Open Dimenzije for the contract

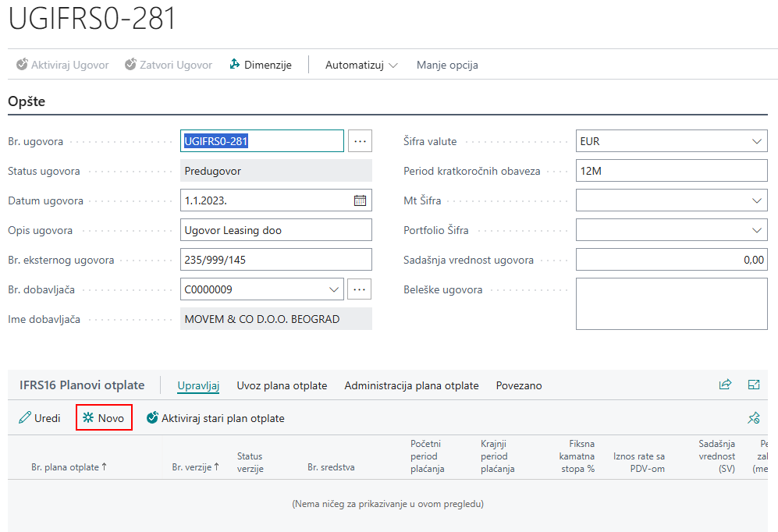[261, 65]
